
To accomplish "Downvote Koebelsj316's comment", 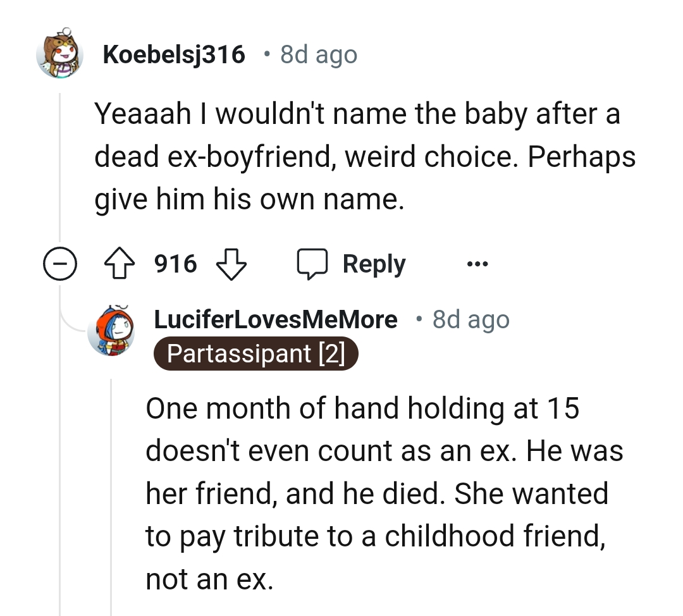I will coord(231,264).
